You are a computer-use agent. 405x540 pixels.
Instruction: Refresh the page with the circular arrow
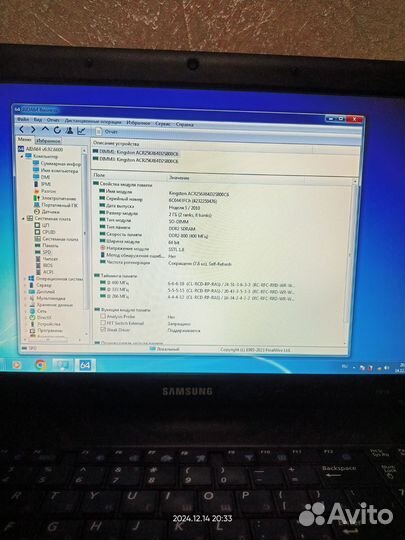pyautogui.click(x=57, y=130)
